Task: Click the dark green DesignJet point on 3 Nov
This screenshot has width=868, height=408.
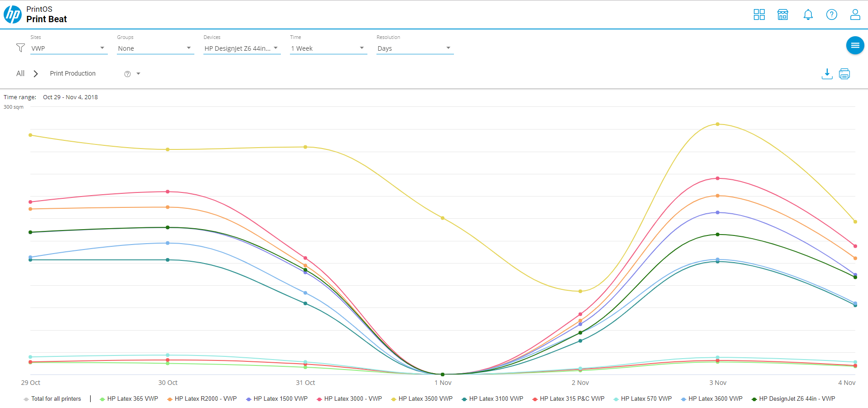Action: click(718, 235)
